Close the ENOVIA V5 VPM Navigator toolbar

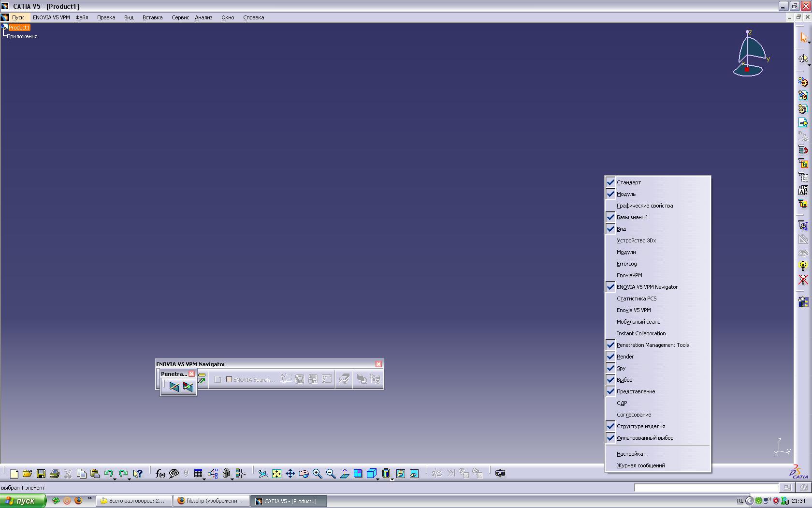click(x=379, y=364)
